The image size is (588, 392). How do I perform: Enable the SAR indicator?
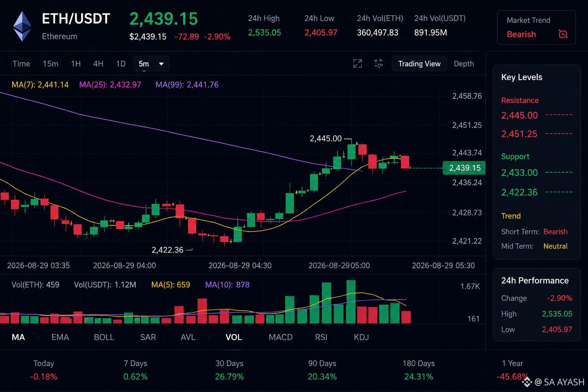[148, 337]
